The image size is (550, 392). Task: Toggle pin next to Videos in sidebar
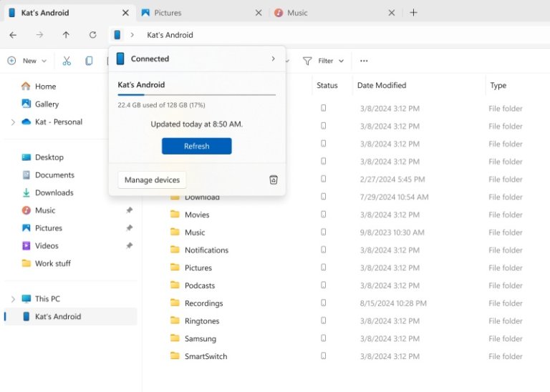coord(130,245)
